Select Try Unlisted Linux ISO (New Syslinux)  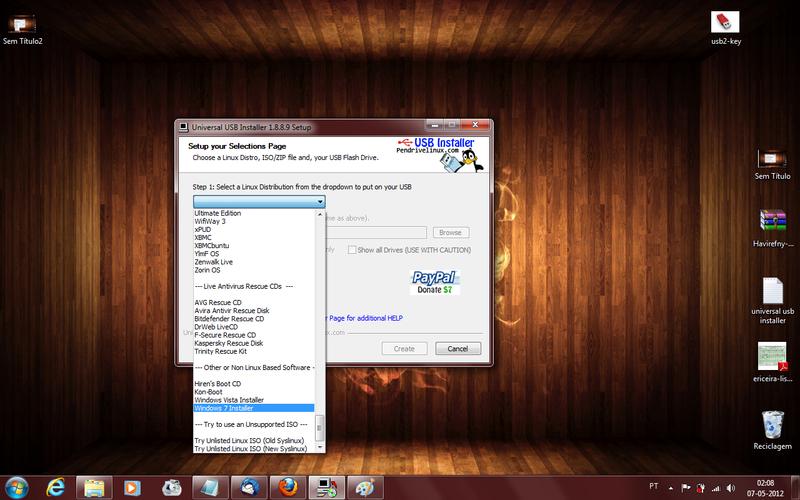[x=254, y=448]
